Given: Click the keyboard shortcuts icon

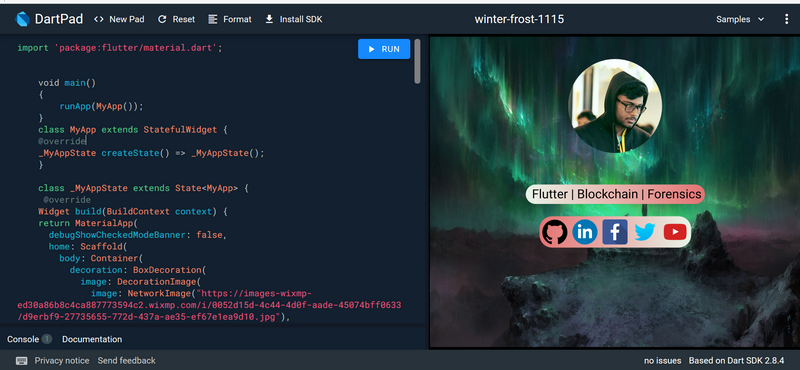Looking at the screenshot, I should click(x=21, y=360).
